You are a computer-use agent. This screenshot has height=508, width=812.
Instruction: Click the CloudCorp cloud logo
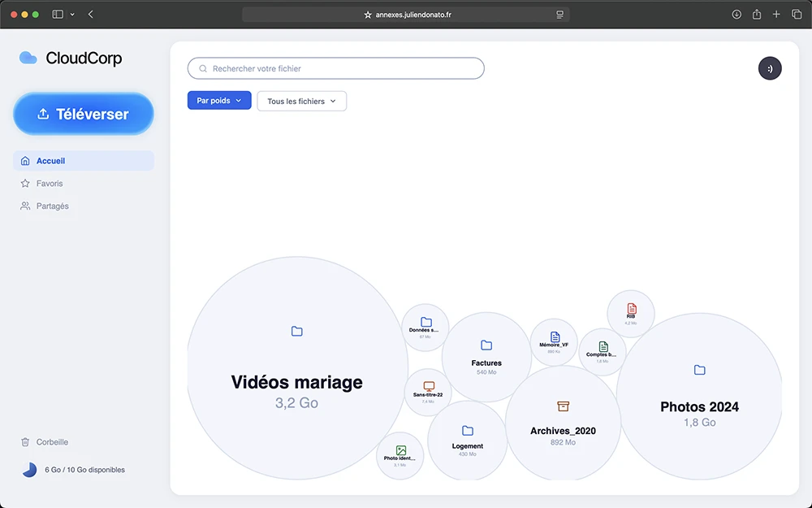click(28, 58)
